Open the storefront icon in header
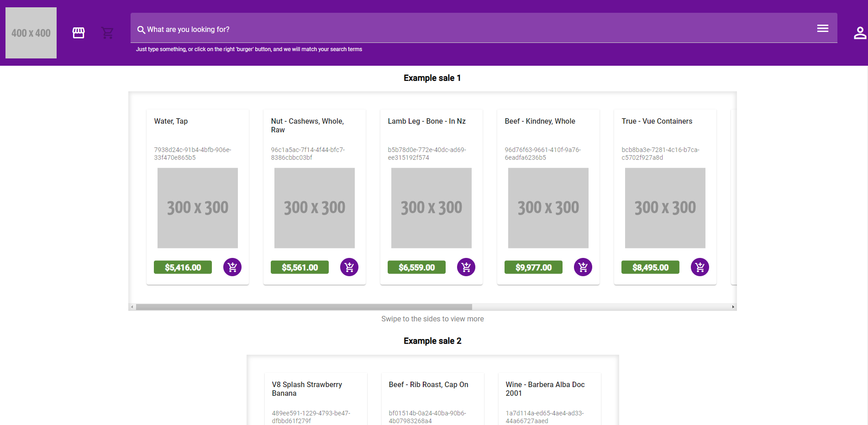The height and width of the screenshot is (425, 868). [x=79, y=33]
